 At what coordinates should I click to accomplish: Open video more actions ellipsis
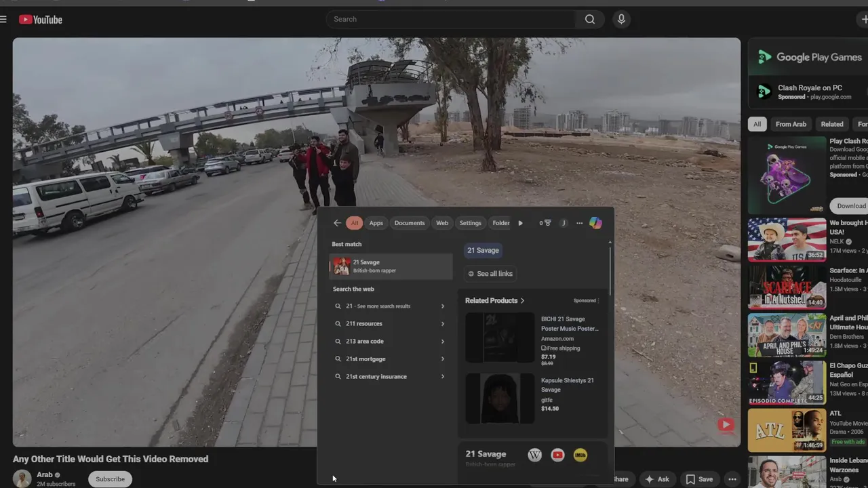(x=732, y=479)
